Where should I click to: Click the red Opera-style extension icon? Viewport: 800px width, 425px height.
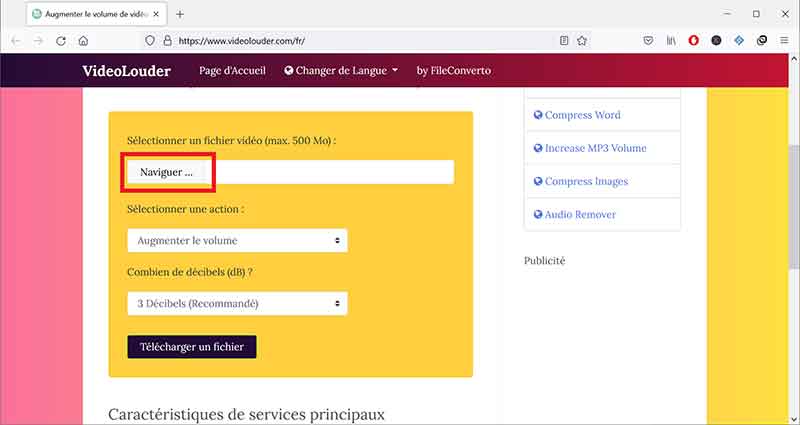point(693,41)
